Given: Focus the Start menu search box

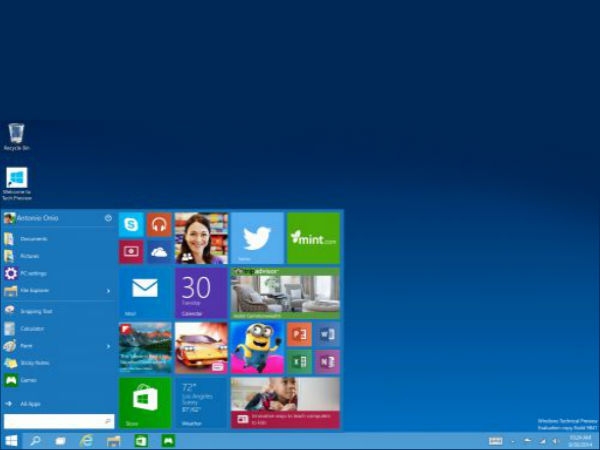Looking at the screenshot, I should click(59, 421).
